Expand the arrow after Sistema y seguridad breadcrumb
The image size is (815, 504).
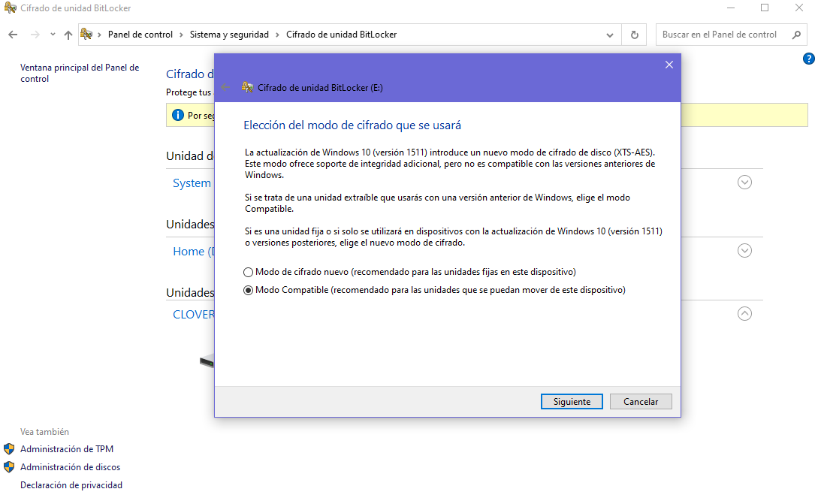(278, 35)
